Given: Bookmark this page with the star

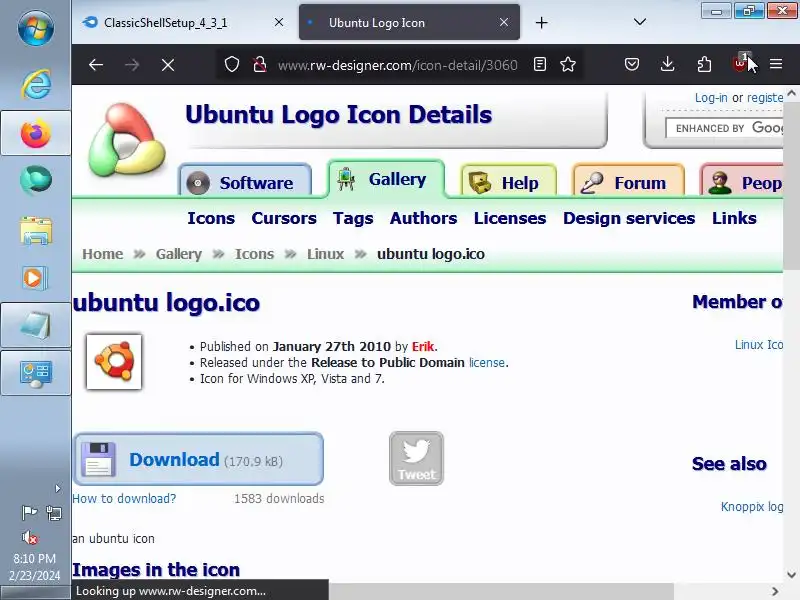Looking at the screenshot, I should (x=568, y=64).
